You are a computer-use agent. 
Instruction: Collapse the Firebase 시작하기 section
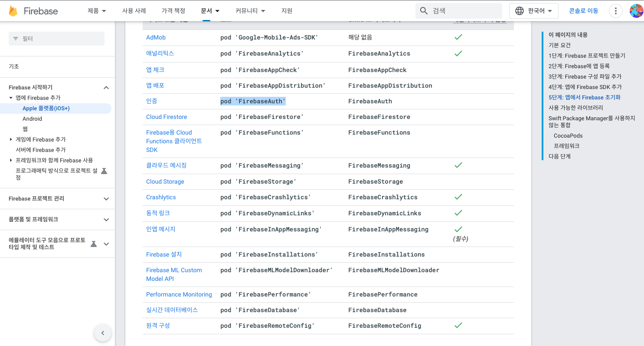coord(106,87)
